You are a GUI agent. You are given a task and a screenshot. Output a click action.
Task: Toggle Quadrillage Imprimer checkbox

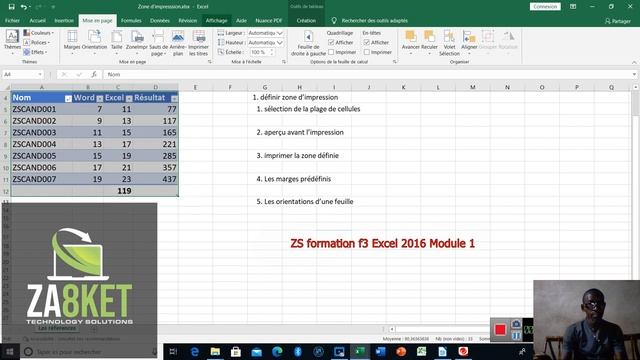331,52
